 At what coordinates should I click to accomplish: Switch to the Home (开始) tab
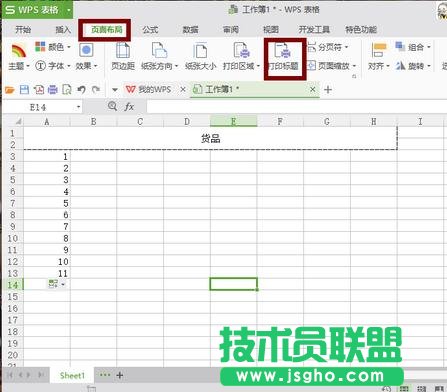tap(23, 30)
